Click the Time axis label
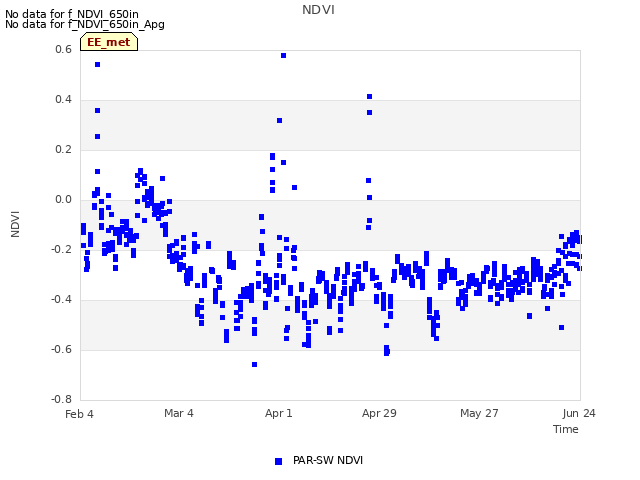 [x=566, y=429]
